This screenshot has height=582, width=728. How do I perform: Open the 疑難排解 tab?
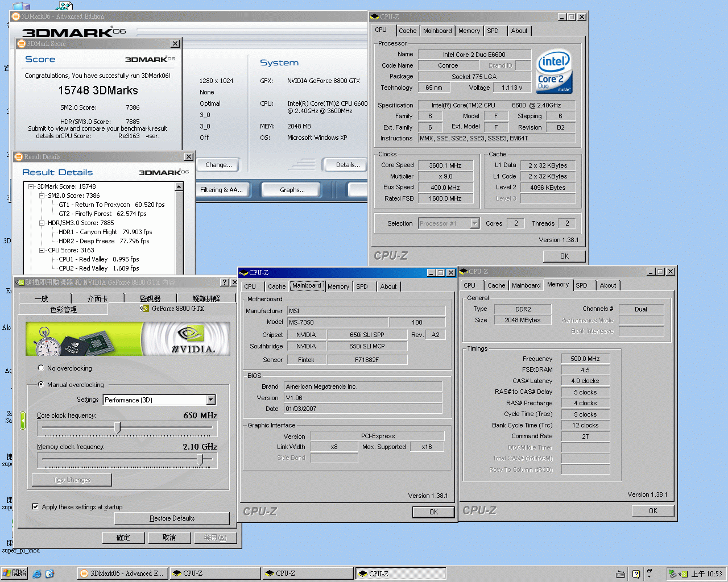point(206,298)
